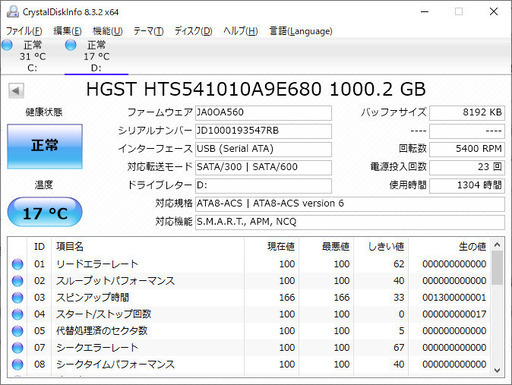This screenshot has height=385, width=512.
Task: Click the row name シークエラーレート
Action: [97, 348]
